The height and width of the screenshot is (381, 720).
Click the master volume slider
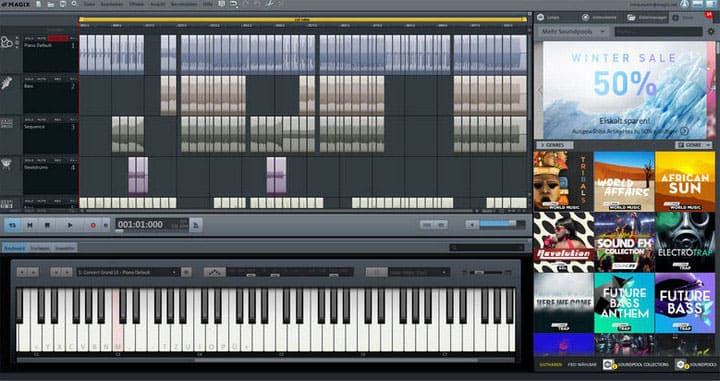pos(502,224)
